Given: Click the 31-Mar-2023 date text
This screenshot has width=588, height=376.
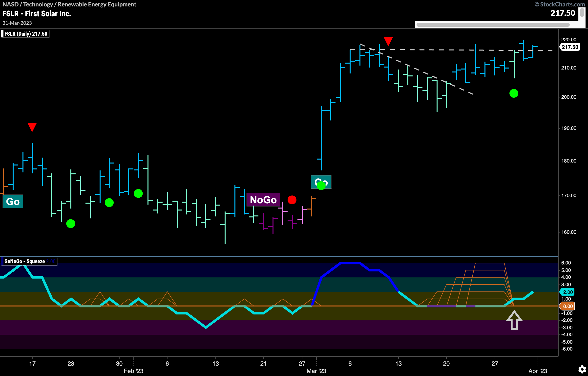Looking at the screenshot, I should pos(17,23).
